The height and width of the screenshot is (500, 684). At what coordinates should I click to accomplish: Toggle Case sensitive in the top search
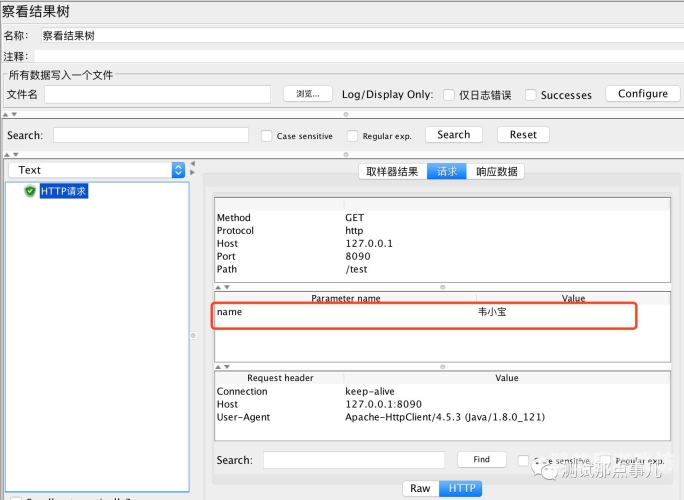[x=267, y=136]
